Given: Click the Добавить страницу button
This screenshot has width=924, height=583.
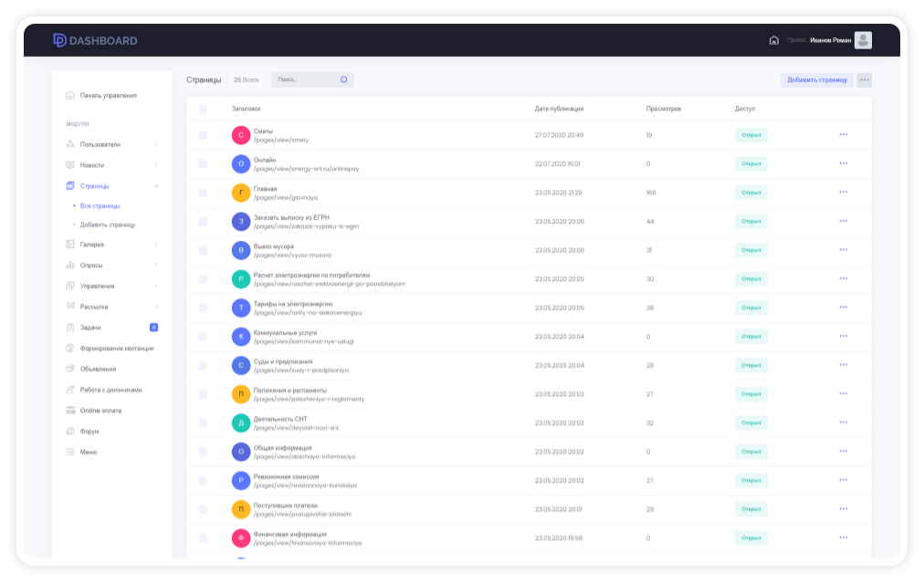Looking at the screenshot, I should click(x=816, y=80).
